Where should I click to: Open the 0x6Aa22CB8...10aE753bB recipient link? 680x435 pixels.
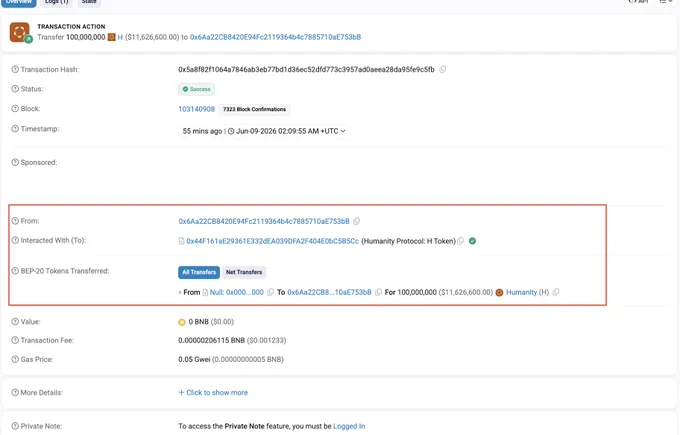(x=329, y=292)
